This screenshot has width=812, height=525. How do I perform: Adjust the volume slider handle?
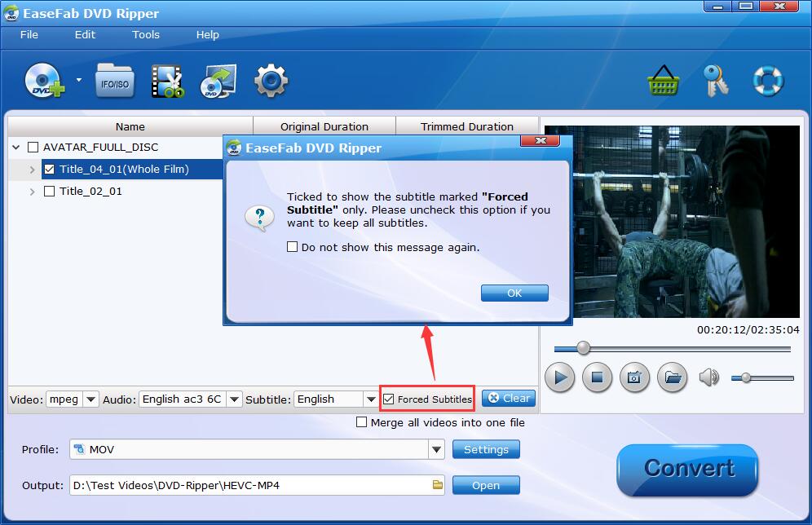(x=746, y=378)
